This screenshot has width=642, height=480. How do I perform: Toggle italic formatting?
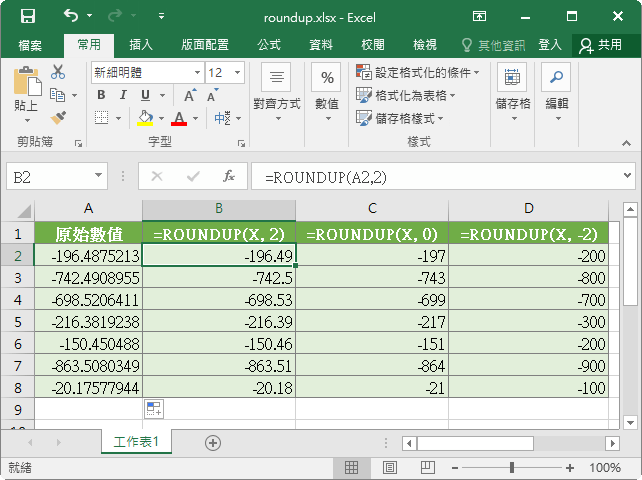click(123, 95)
